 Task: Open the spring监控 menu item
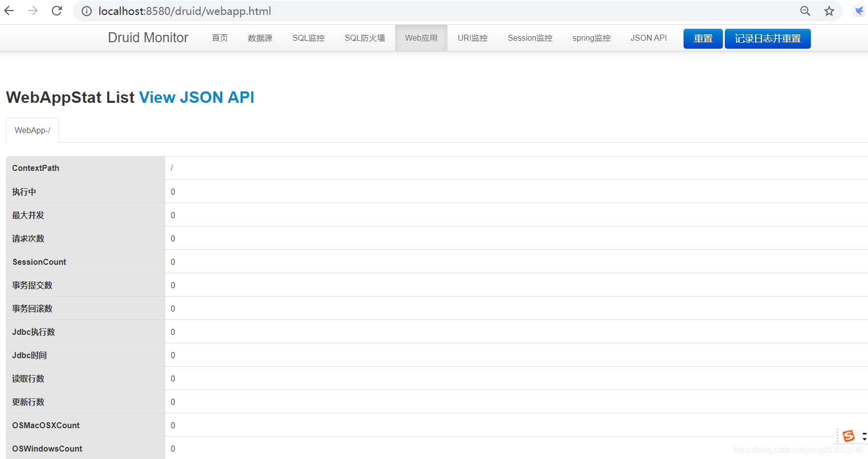point(592,38)
